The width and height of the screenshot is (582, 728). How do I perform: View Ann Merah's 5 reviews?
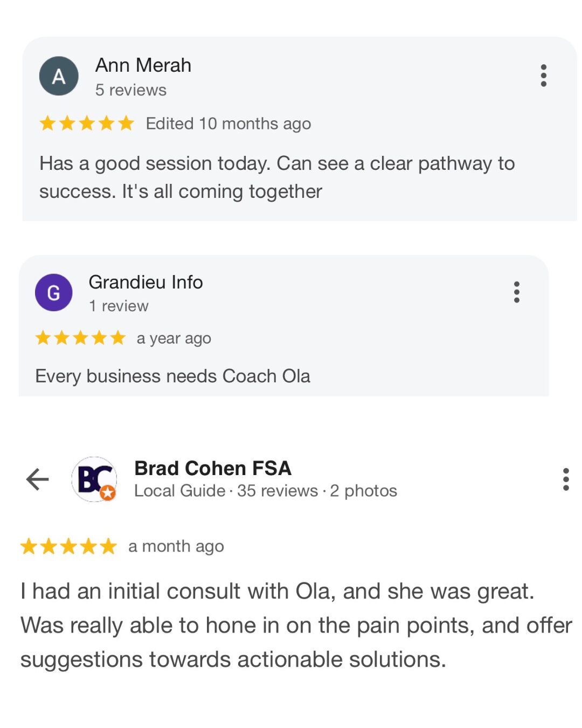[x=131, y=90]
